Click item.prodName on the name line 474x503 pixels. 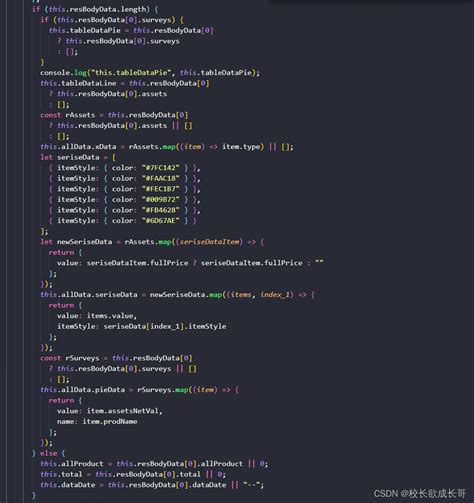coord(110,422)
